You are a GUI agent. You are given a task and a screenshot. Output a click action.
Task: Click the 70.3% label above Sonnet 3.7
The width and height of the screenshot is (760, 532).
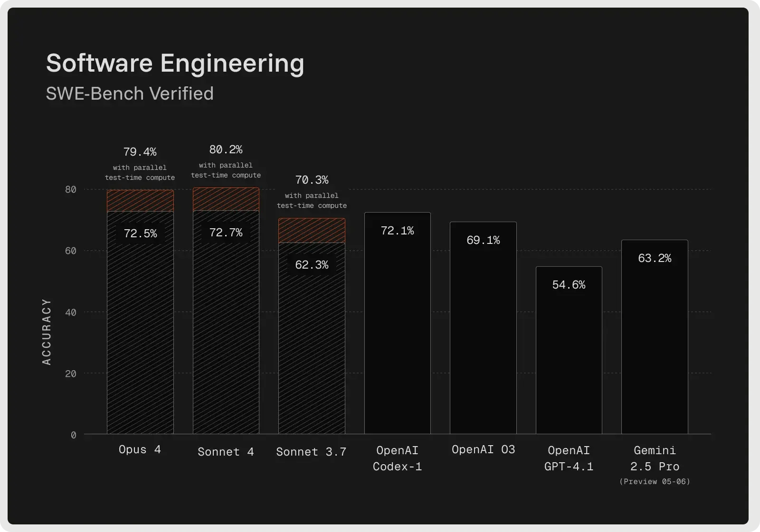point(312,180)
